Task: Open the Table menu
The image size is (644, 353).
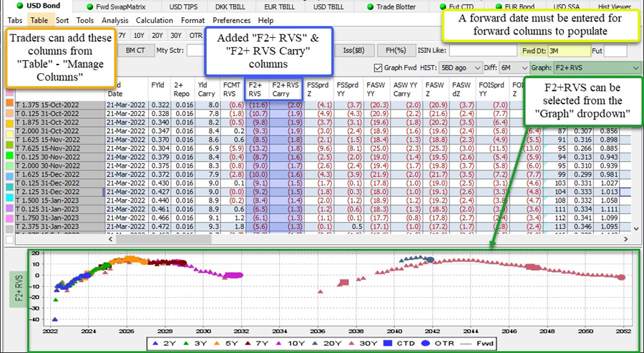Action: pos(39,20)
